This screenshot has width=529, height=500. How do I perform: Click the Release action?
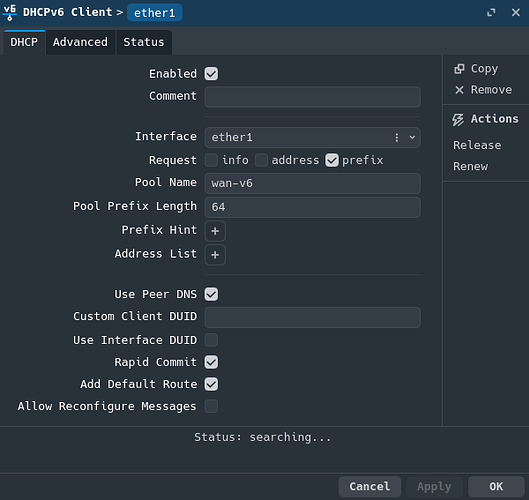(x=477, y=145)
